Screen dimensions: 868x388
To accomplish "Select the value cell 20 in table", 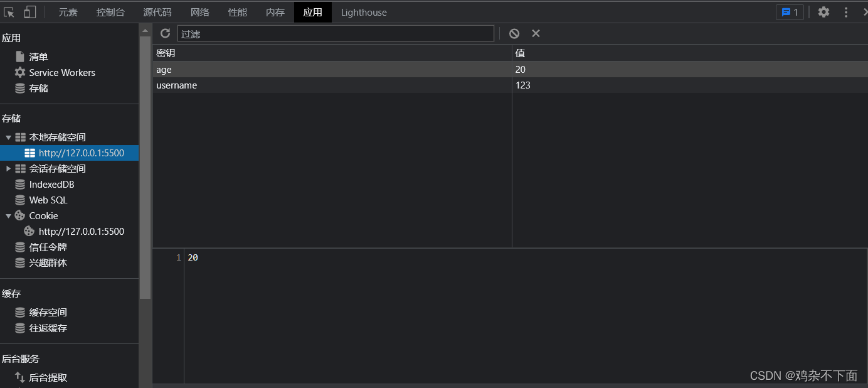I will tap(690, 69).
